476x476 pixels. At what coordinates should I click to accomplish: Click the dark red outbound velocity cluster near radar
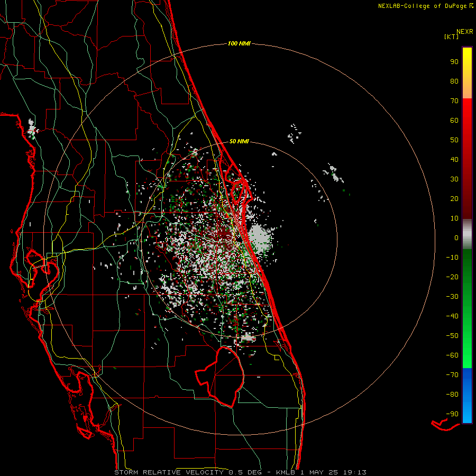pyautogui.click(x=224, y=234)
